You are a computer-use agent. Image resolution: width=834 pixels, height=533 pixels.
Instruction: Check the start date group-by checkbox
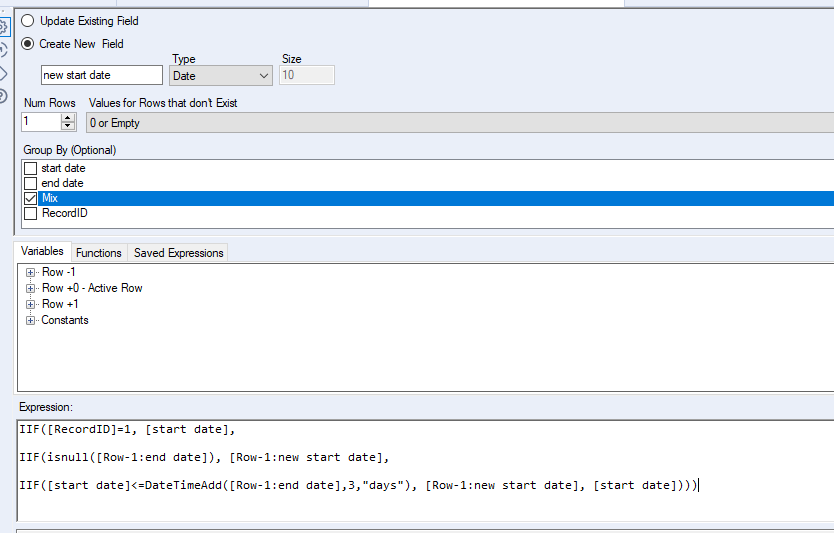tap(31, 169)
